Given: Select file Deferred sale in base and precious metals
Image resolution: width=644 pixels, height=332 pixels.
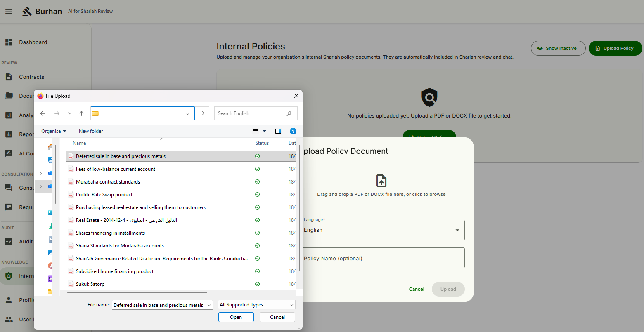Looking at the screenshot, I should tap(180, 156).
